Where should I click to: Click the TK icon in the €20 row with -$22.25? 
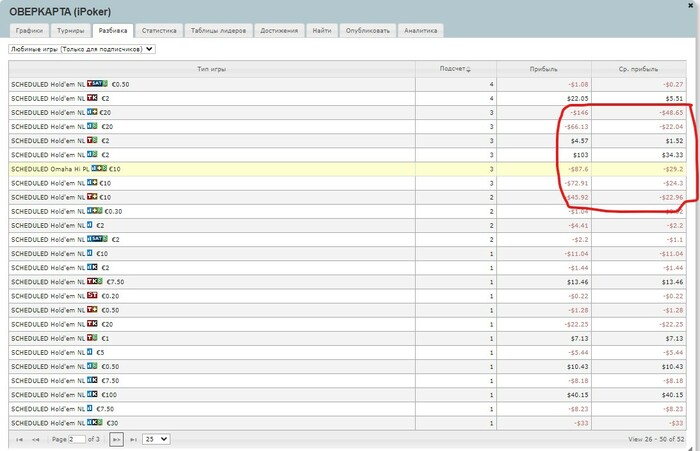92,324
